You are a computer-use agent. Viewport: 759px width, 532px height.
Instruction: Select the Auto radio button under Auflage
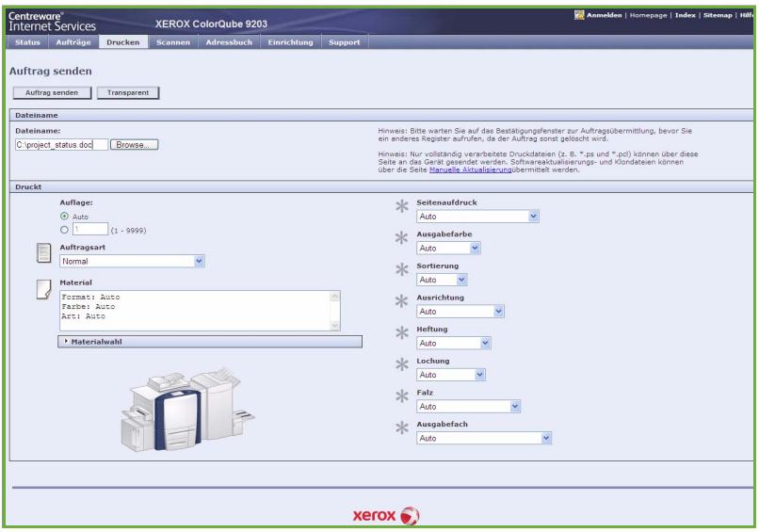point(64,217)
